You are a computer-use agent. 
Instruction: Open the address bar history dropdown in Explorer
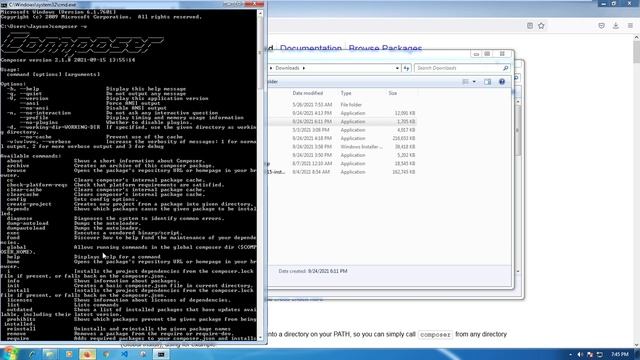[x=397, y=68]
